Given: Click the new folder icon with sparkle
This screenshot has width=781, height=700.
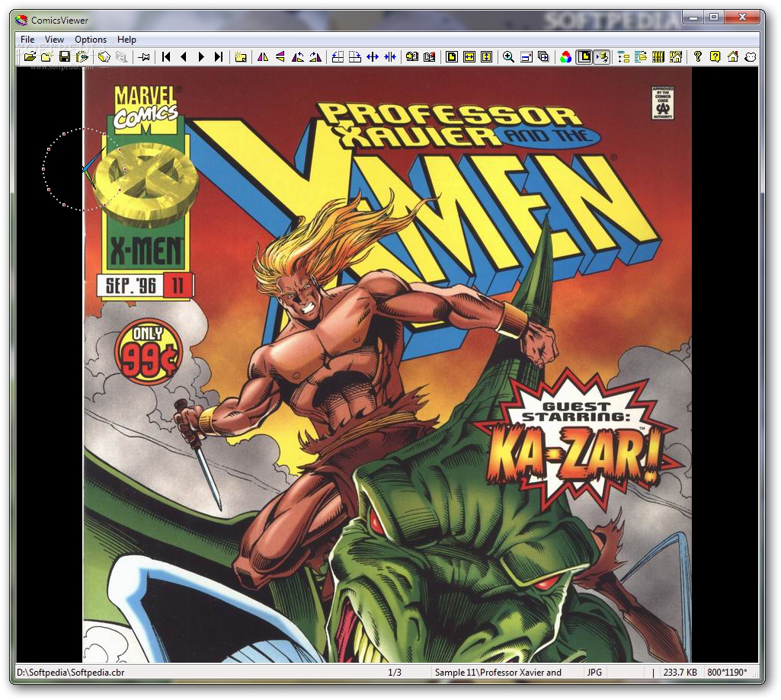Looking at the screenshot, I should (x=46, y=57).
